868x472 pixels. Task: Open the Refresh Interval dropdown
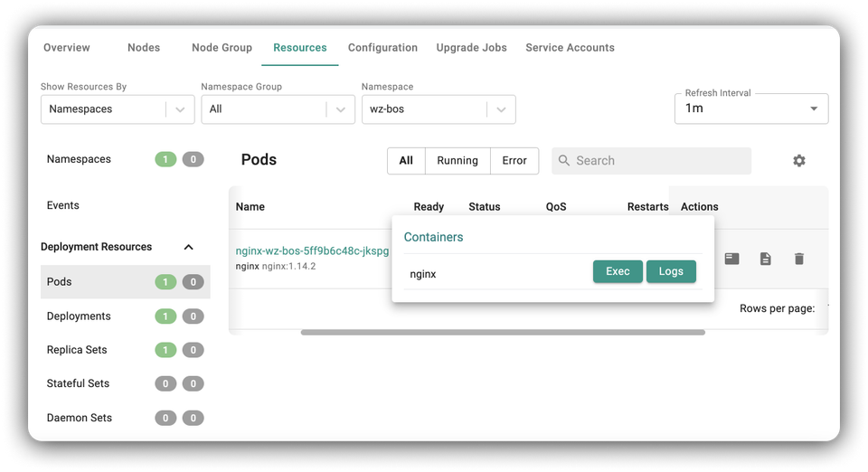tap(750, 109)
